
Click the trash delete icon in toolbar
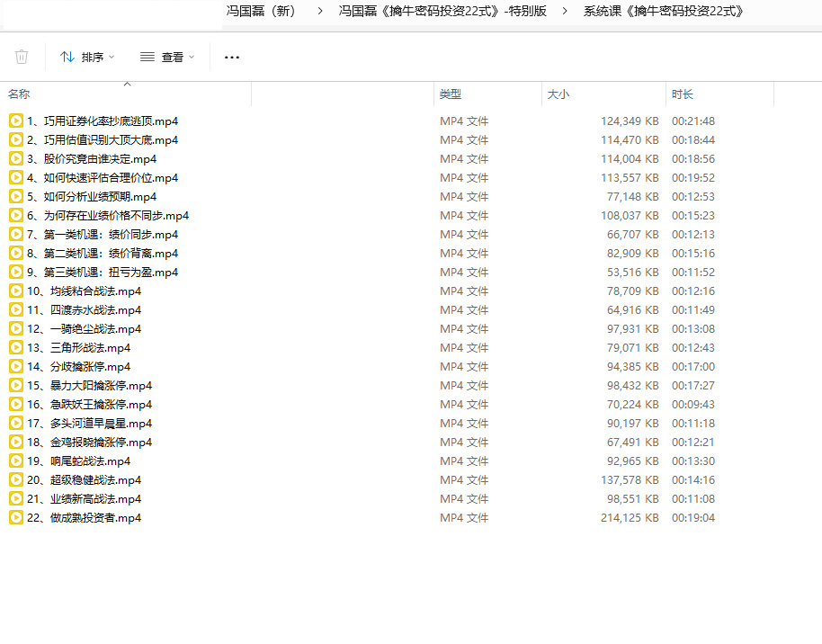click(22, 57)
